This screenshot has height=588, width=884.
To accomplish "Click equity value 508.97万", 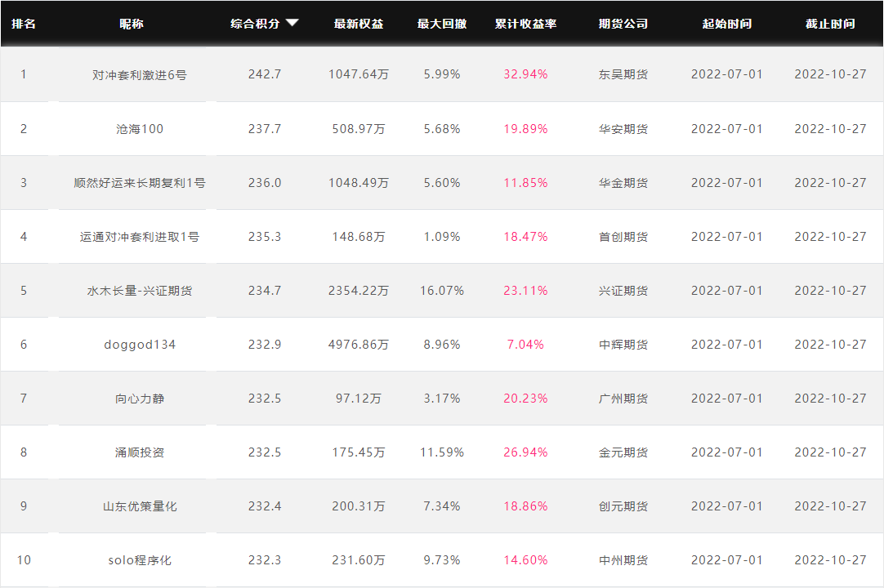I will coord(359,129).
